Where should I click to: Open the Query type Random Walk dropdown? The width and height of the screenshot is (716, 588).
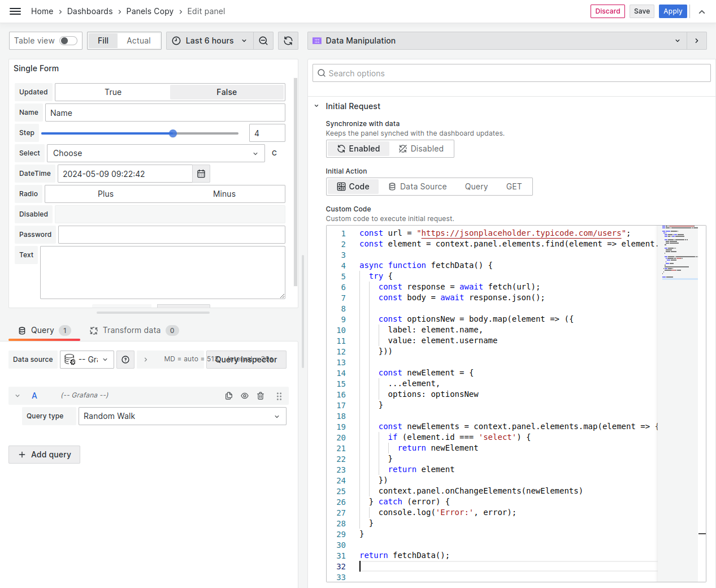[x=182, y=416]
